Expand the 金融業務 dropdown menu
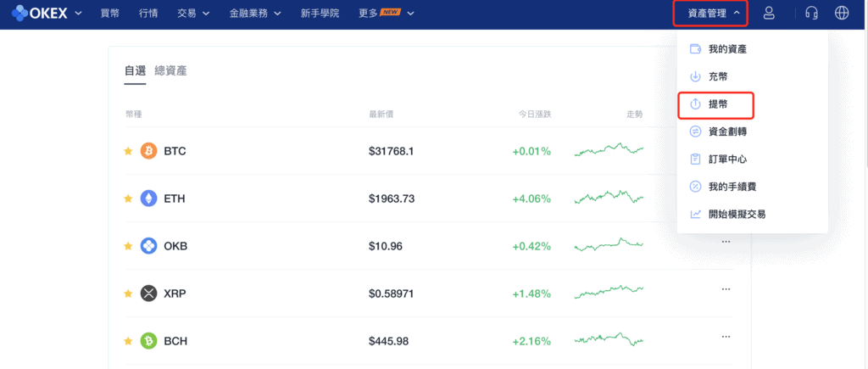Viewport: 868px width, 369px height. (255, 14)
